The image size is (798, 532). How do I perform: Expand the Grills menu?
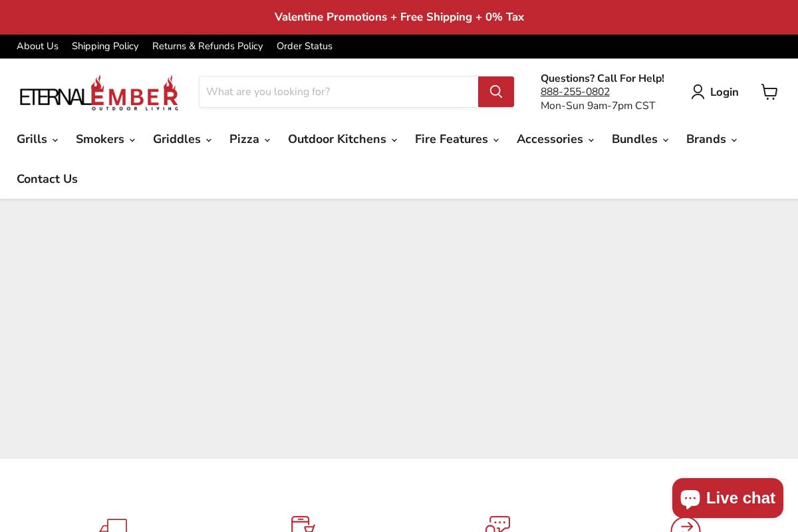tap(37, 139)
